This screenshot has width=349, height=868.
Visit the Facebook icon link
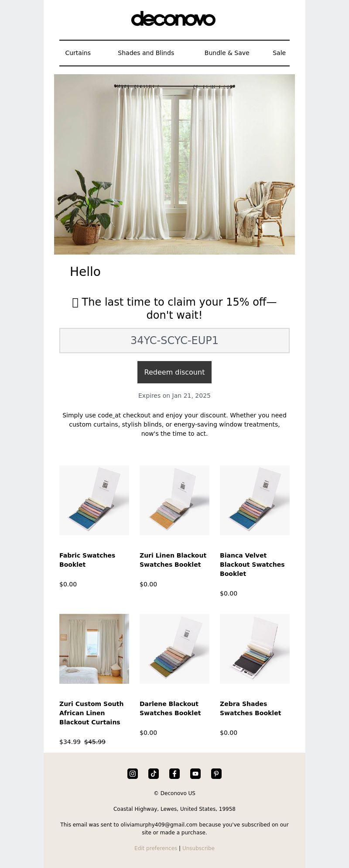pos(174,774)
